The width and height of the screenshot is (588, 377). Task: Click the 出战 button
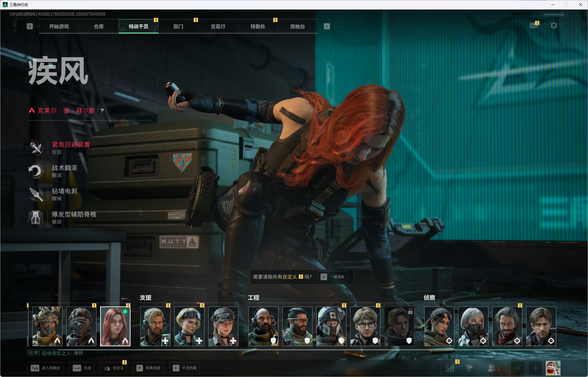coord(82,368)
